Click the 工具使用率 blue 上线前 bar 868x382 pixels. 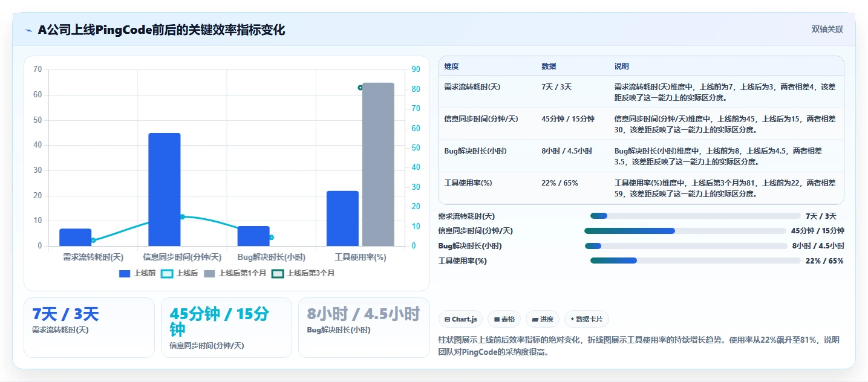pos(342,218)
